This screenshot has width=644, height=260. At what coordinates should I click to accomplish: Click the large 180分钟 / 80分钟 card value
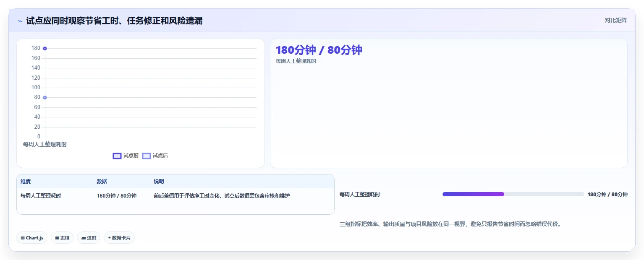[x=319, y=50]
